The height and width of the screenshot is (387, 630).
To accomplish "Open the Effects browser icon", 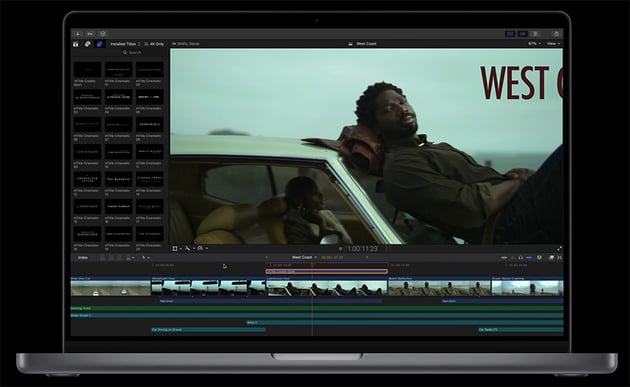I will (551, 258).
